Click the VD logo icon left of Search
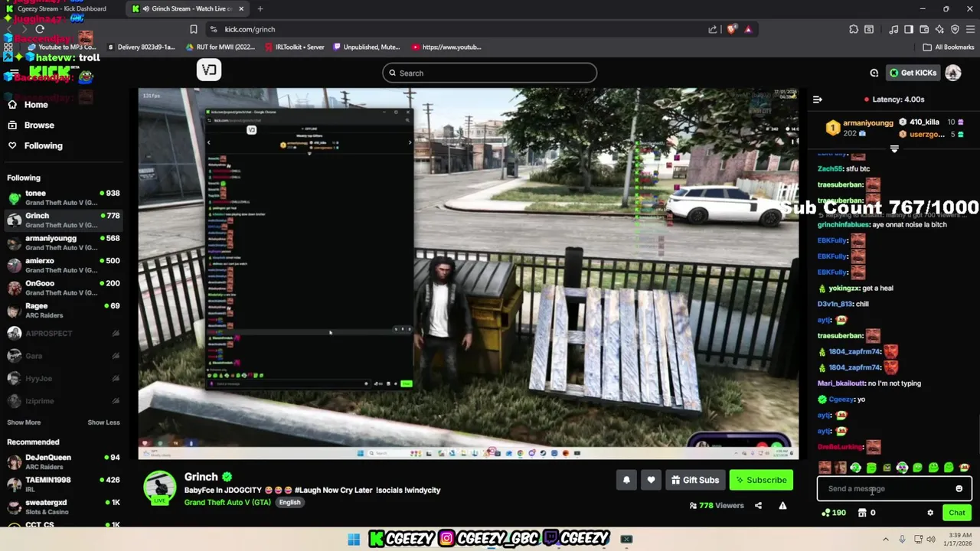The height and width of the screenshot is (551, 980). click(209, 70)
